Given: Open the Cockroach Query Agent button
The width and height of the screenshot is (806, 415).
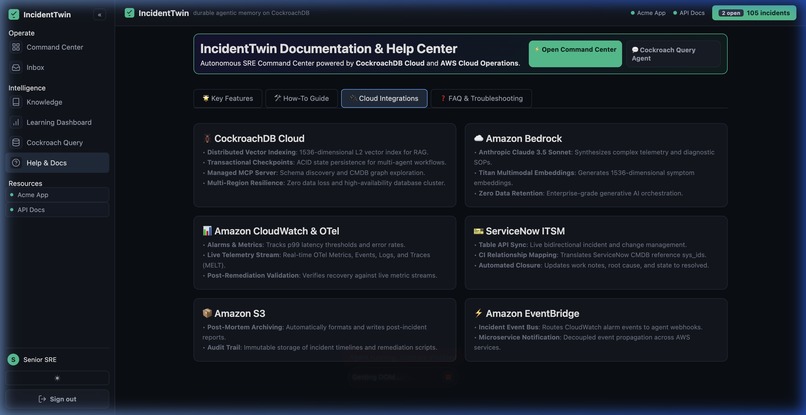Looking at the screenshot, I should [673, 54].
